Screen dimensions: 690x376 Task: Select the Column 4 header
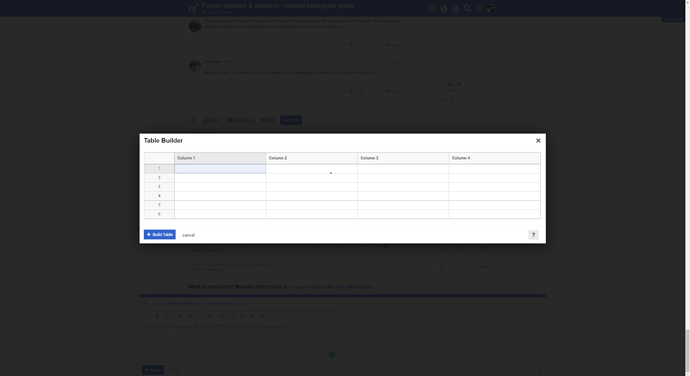point(495,158)
